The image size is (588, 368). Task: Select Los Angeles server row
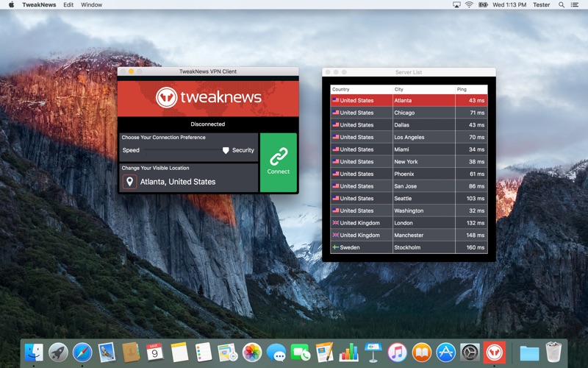409,137
